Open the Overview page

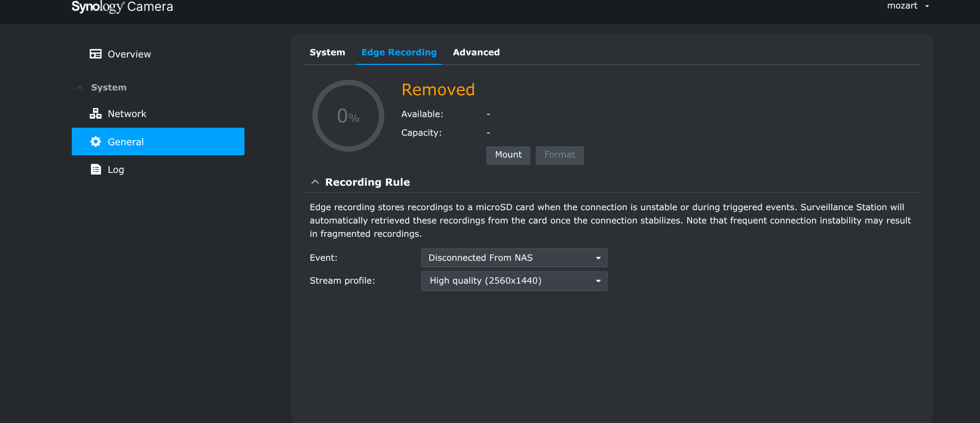point(129,54)
